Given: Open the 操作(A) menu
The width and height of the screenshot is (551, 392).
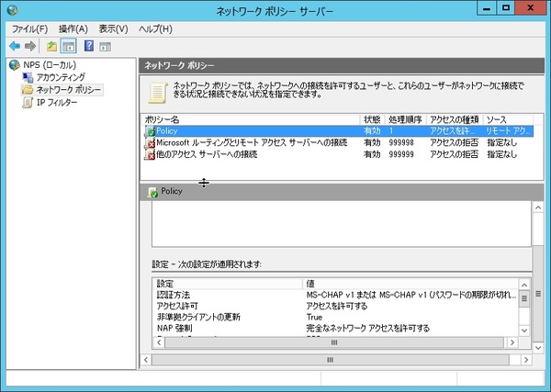Looking at the screenshot, I should [73, 29].
